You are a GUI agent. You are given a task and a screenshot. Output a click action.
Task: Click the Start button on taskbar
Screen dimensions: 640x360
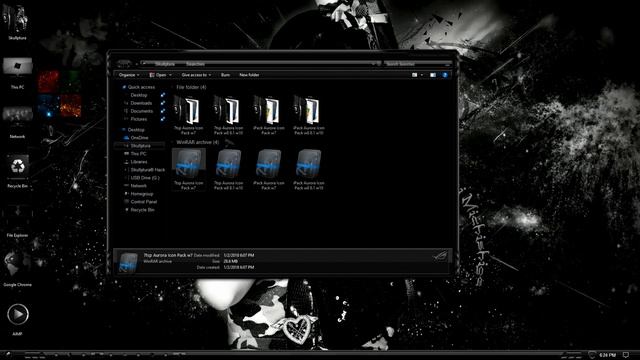click(7, 355)
